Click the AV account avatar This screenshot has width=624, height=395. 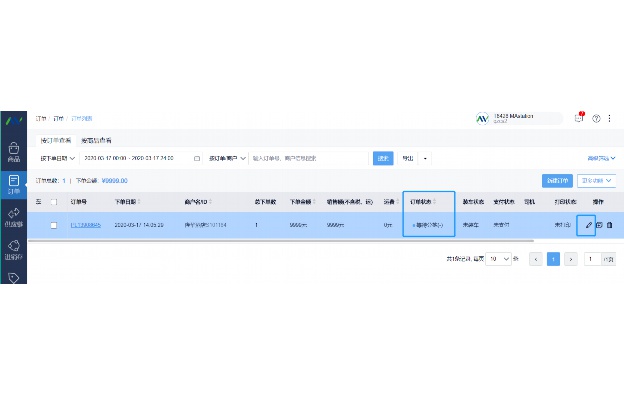(482, 119)
